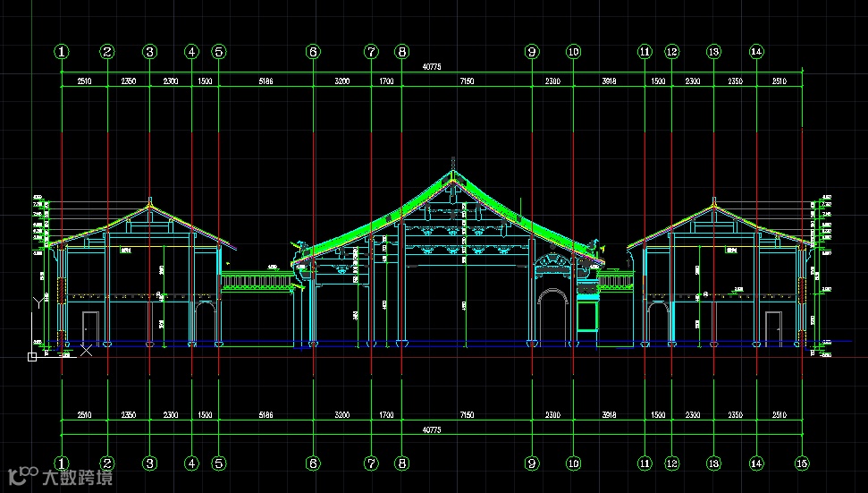Click upper dimension 3200 between axes 6 and 7
The image size is (868, 493).
pos(342,81)
